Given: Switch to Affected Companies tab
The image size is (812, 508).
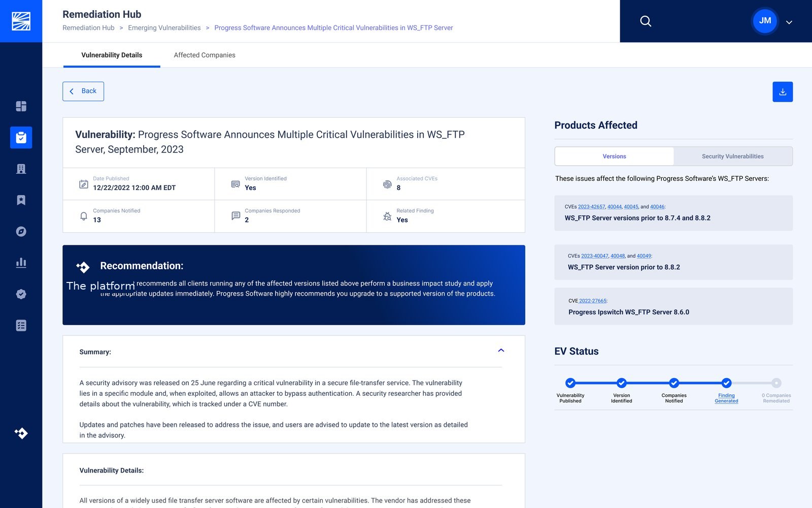Looking at the screenshot, I should point(205,55).
